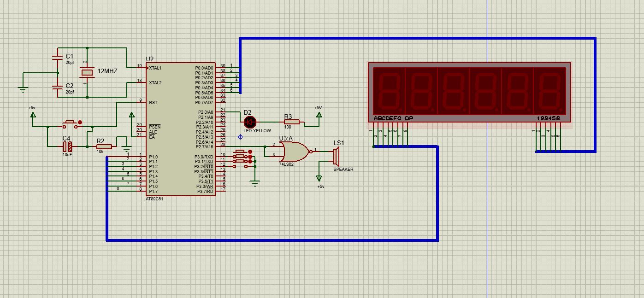Click the LED-YELLOW label text
The height and width of the screenshot is (298, 644).
pyautogui.click(x=257, y=131)
